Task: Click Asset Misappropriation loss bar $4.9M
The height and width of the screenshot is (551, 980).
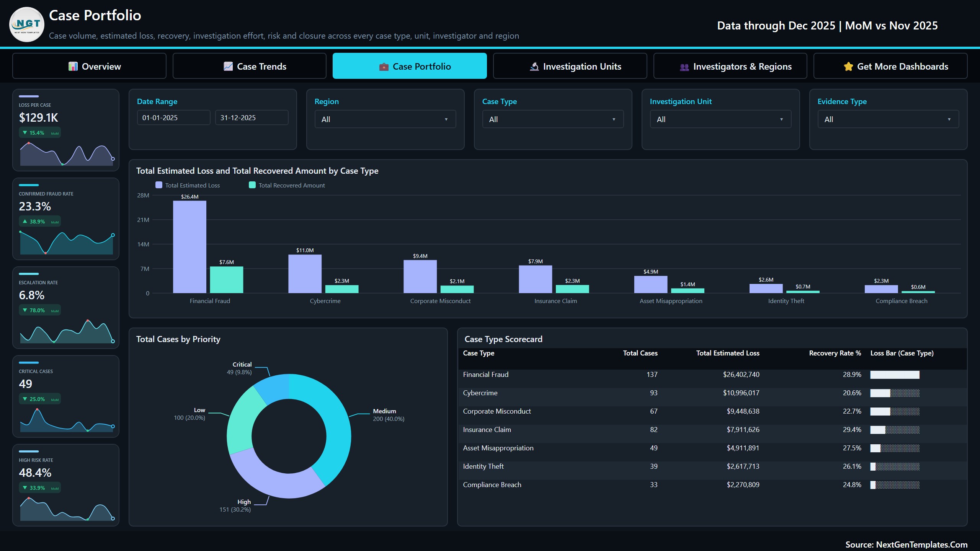Action: 651,285
